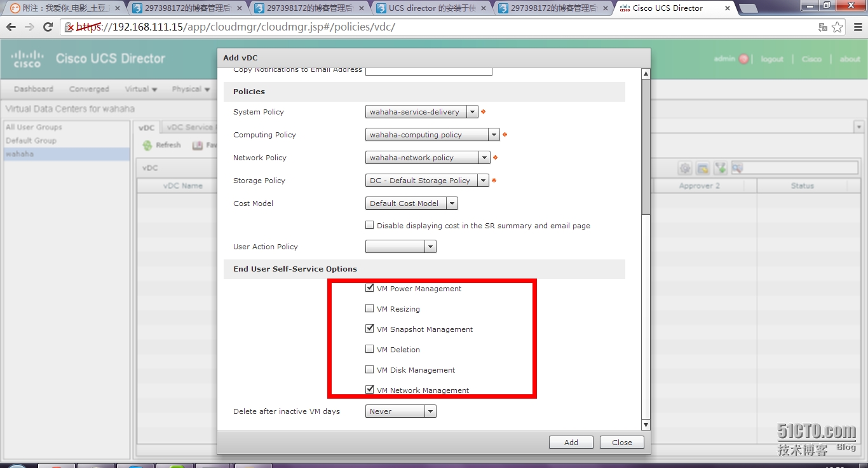
Task: Click the Refresh icon in vDC toolbar
Action: tap(147, 145)
